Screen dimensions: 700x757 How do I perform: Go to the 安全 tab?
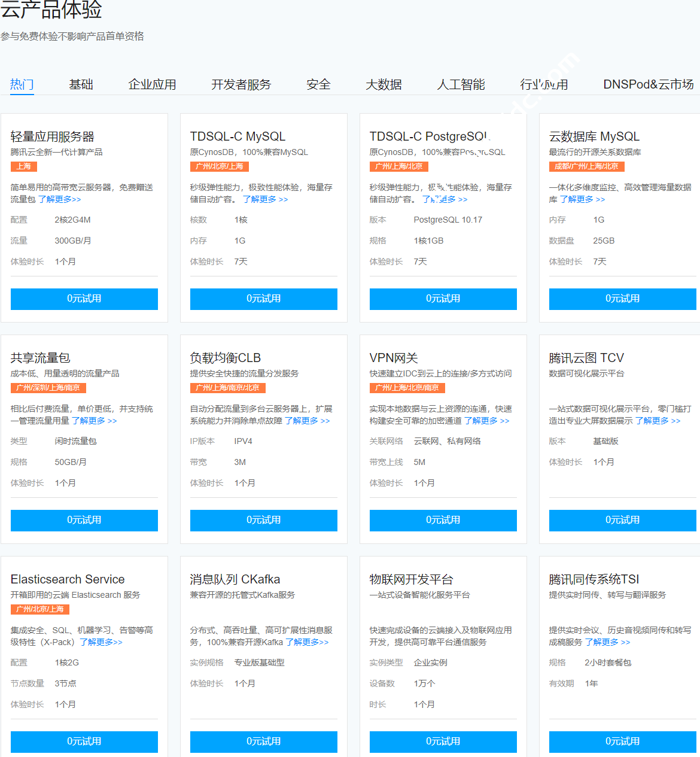pos(318,84)
